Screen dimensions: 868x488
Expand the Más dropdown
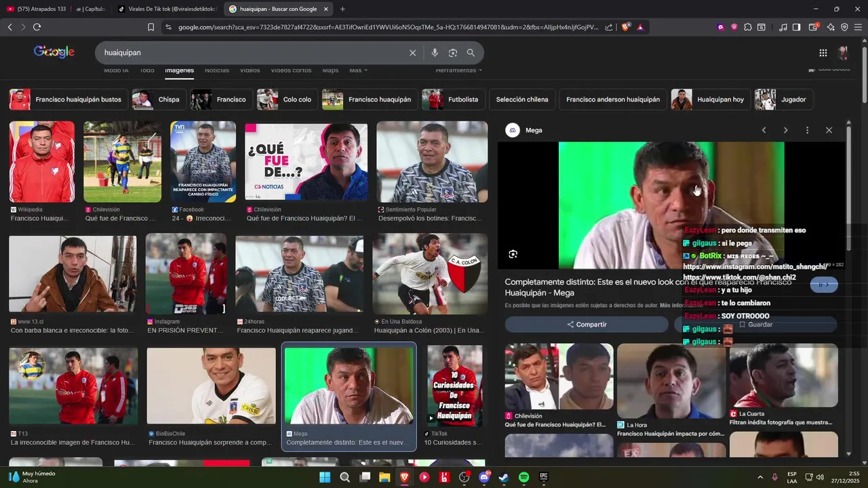point(358,70)
